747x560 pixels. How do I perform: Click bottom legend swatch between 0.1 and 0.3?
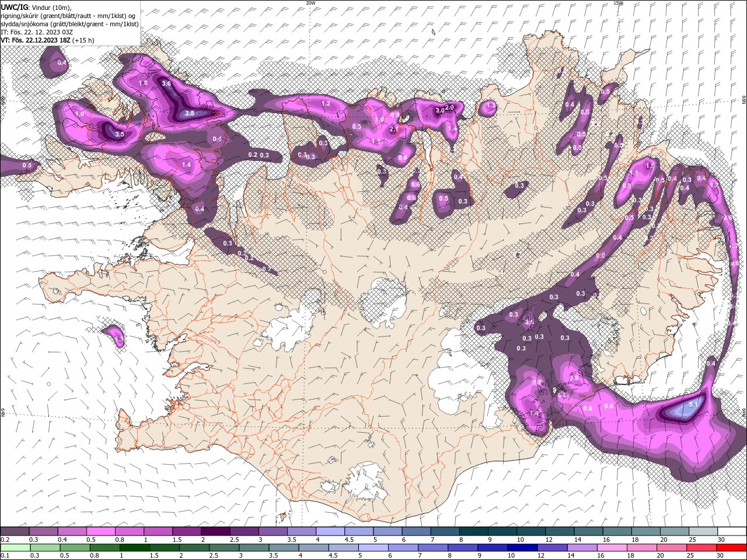click(15, 548)
